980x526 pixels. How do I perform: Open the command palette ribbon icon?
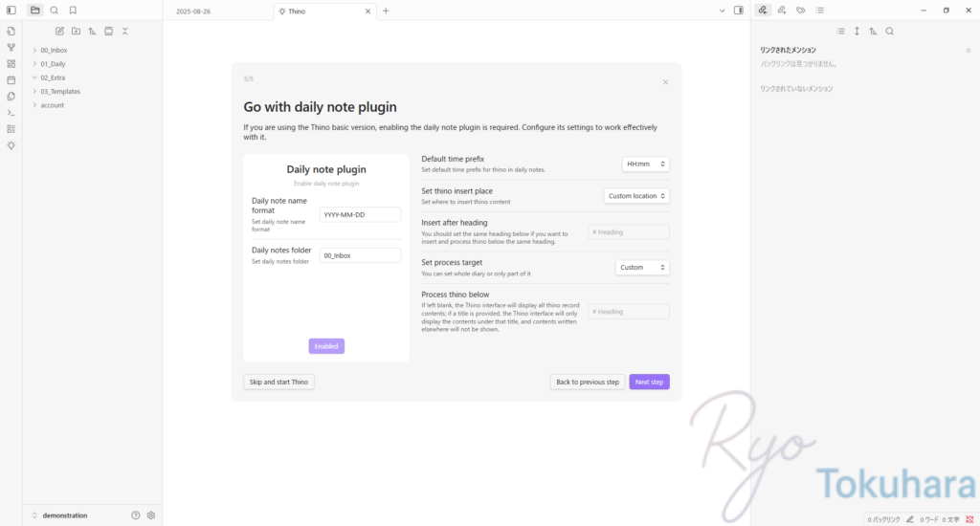[x=11, y=113]
